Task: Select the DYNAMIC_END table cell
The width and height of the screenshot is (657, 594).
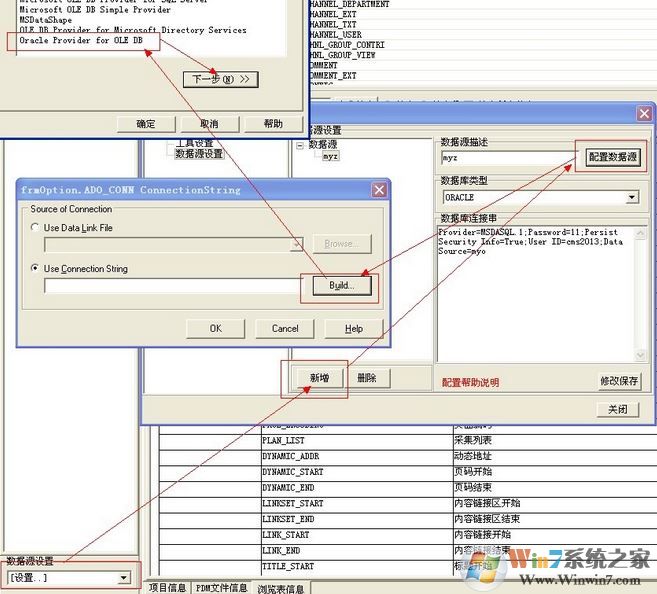Action: pyautogui.click(x=356, y=488)
